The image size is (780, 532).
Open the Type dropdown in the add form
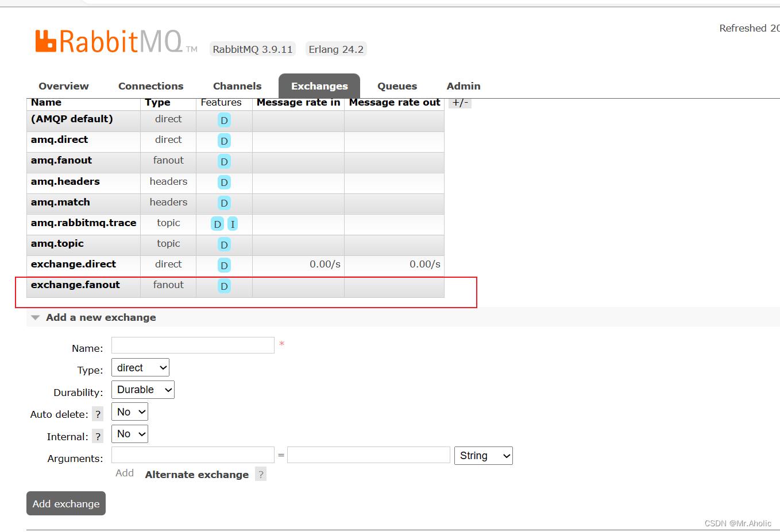pos(140,367)
